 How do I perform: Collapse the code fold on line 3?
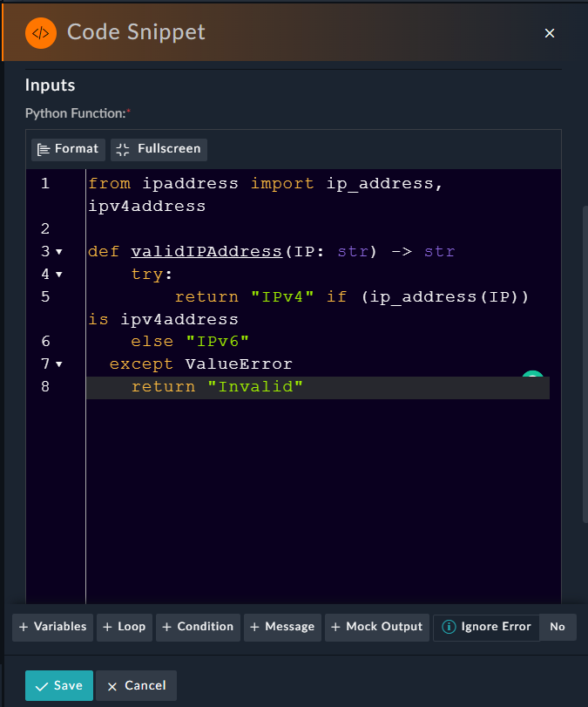59,252
